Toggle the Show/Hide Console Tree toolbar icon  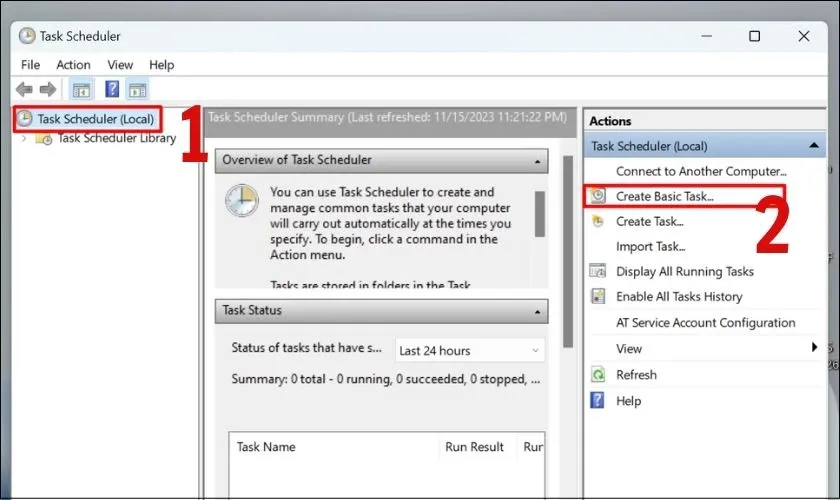click(81, 90)
